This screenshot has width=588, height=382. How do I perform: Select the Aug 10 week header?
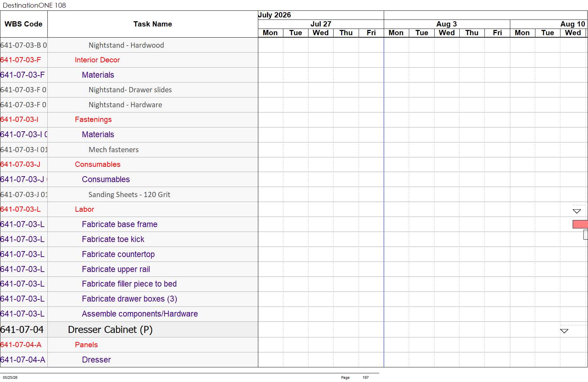point(573,24)
